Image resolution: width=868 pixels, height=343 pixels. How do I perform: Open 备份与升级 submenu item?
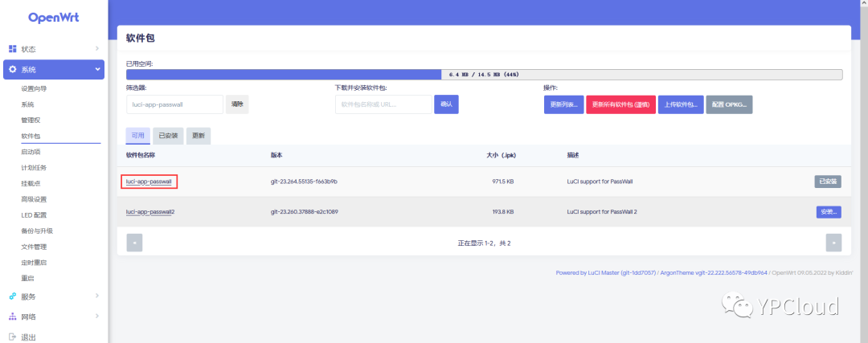37,231
